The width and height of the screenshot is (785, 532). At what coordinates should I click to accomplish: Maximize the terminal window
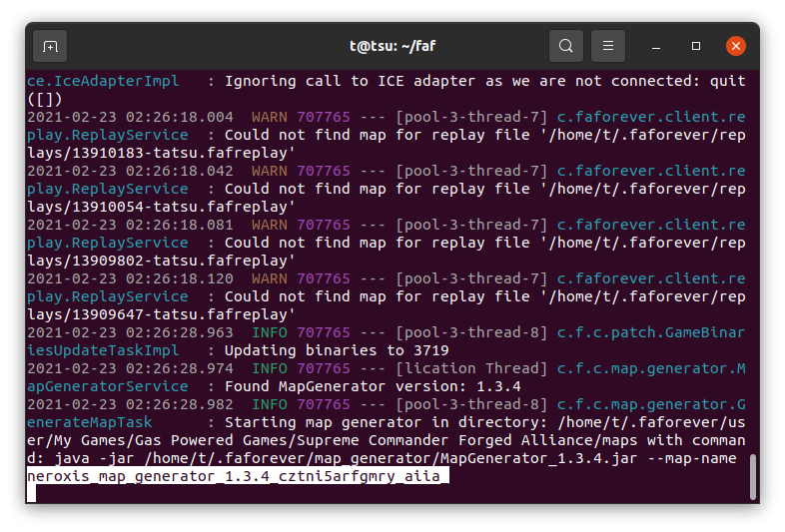pos(696,46)
